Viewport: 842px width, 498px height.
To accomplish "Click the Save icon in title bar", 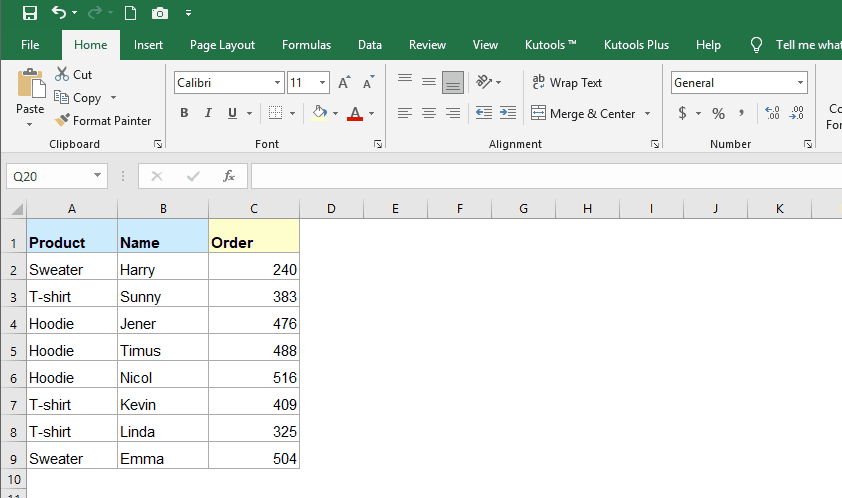I will [x=29, y=13].
